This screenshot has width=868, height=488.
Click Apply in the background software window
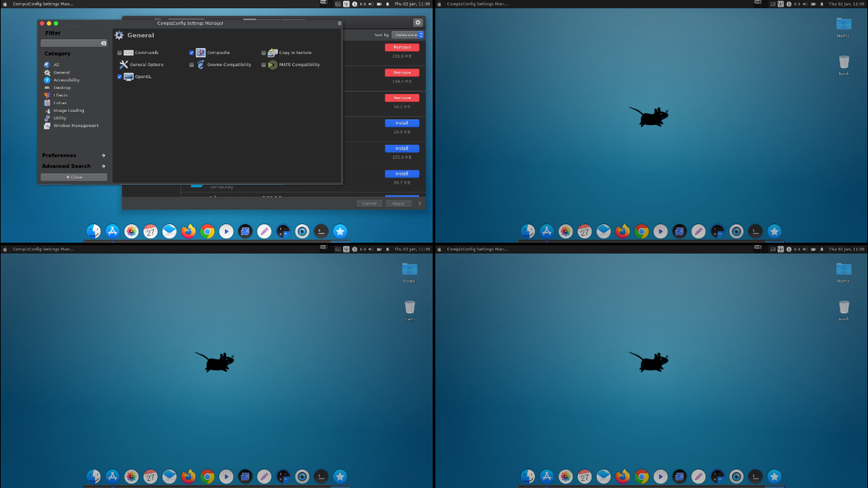399,203
